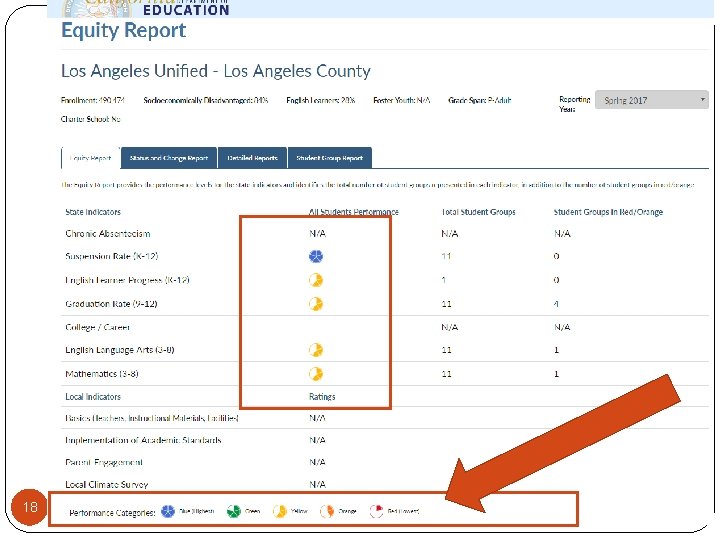Click the State Indicators column header
Screen dimensions: 720x540
(x=93, y=212)
